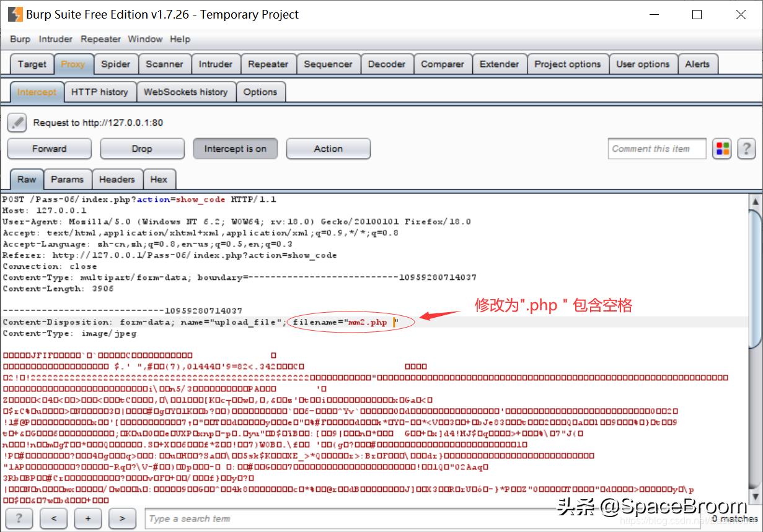The height and width of the screenshot is (532, 763).
Task: Switch to the Spider tab
Action: point(116,64)
